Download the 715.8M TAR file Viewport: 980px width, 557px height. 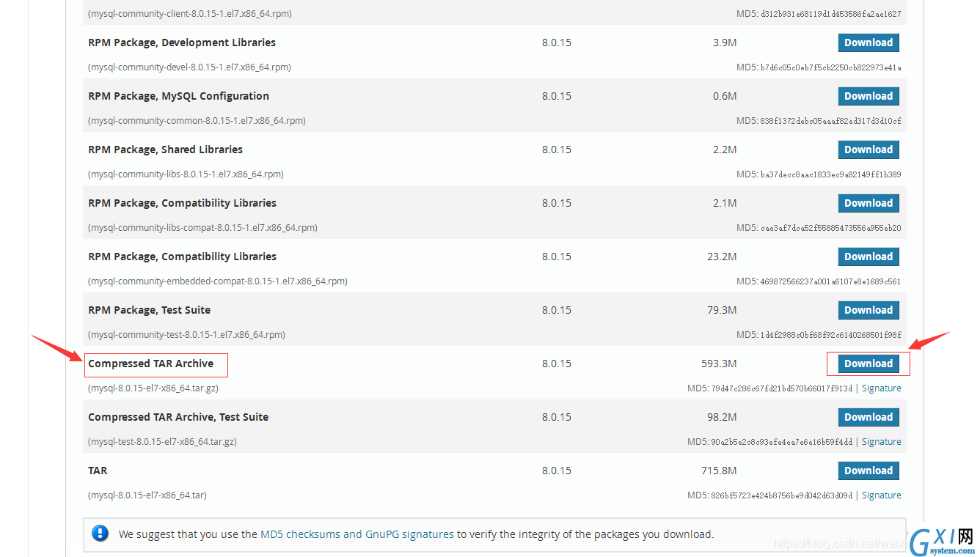click(869, 471)
